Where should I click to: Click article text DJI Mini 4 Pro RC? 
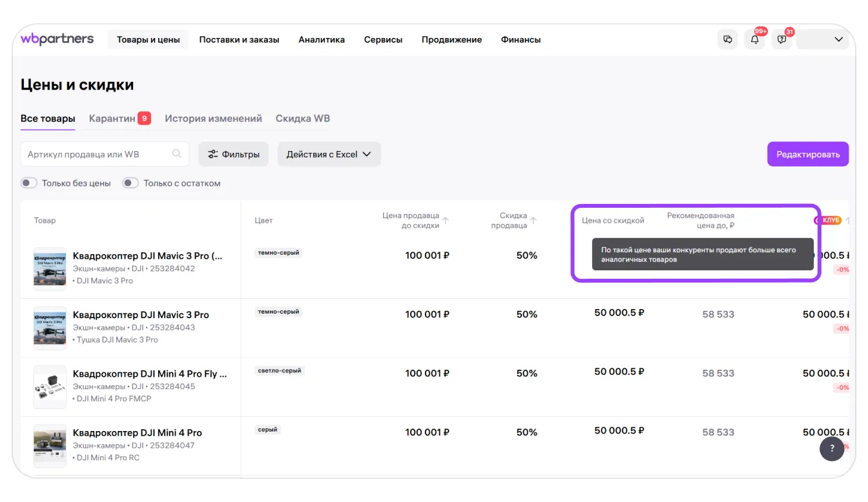click(x=107, y=457)
